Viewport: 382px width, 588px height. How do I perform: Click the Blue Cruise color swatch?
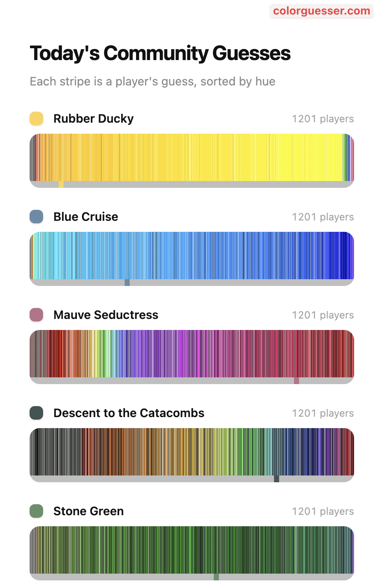(36, 217)
